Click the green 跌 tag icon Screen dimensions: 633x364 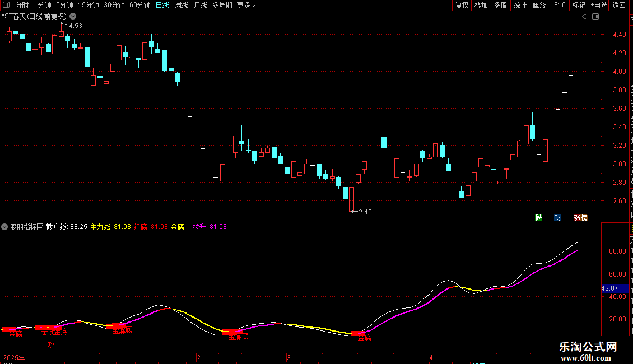[x=538, y=217]
